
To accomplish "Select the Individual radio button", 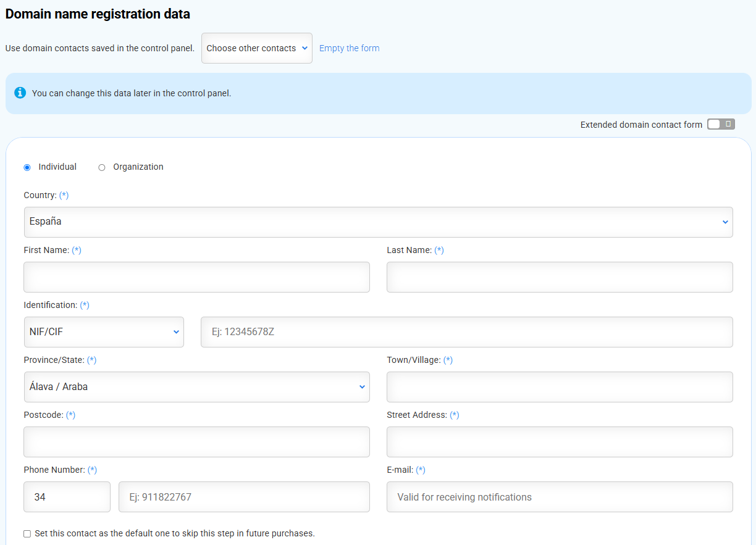I will 27,167.
